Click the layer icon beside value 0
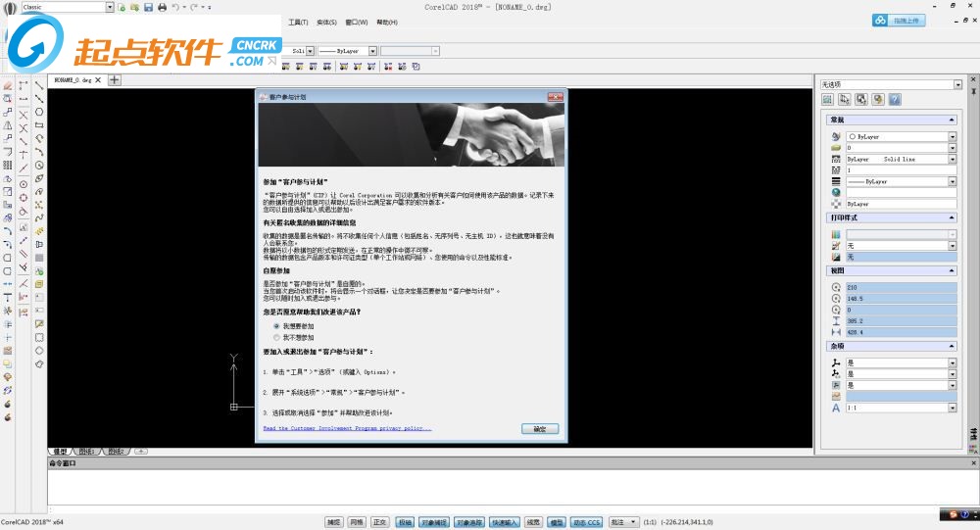The height and width of the screenshot is (530, 980). pos(836,148)
